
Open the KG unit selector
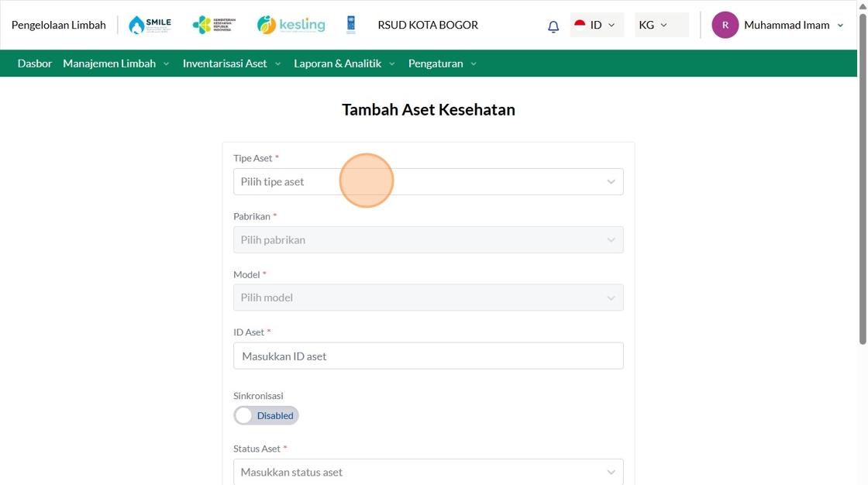coord(660,25)
